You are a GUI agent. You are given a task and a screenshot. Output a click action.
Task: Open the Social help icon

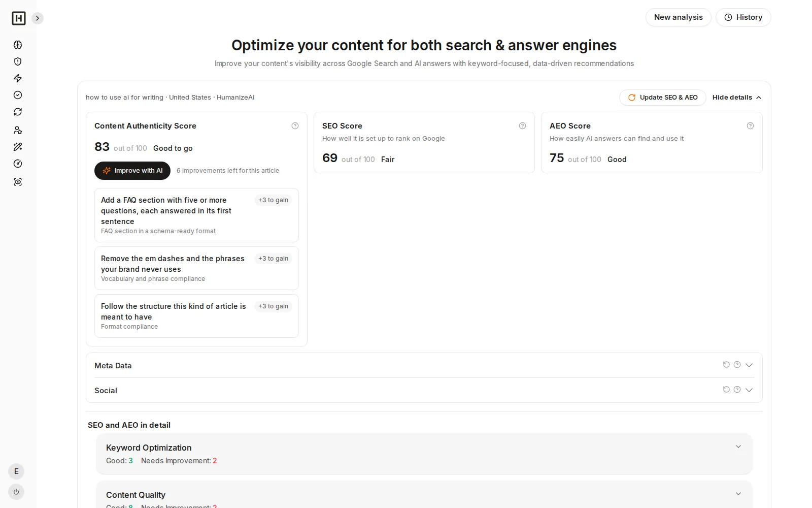pos(737,390)
